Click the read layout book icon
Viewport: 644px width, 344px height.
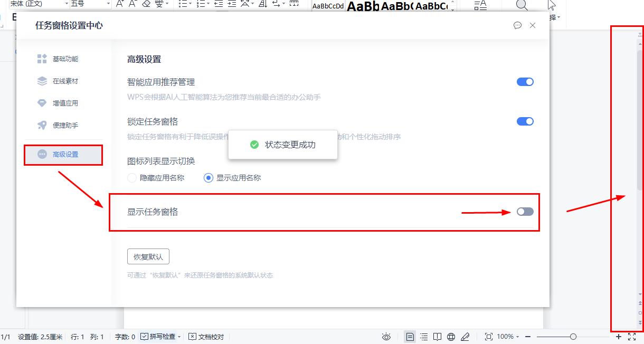[x=438, y=336]
